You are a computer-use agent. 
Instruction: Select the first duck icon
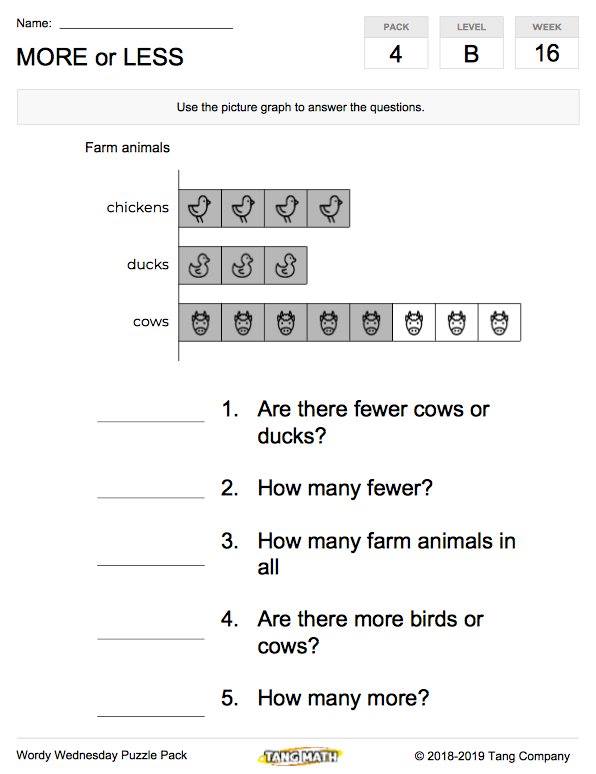(199, 266)
